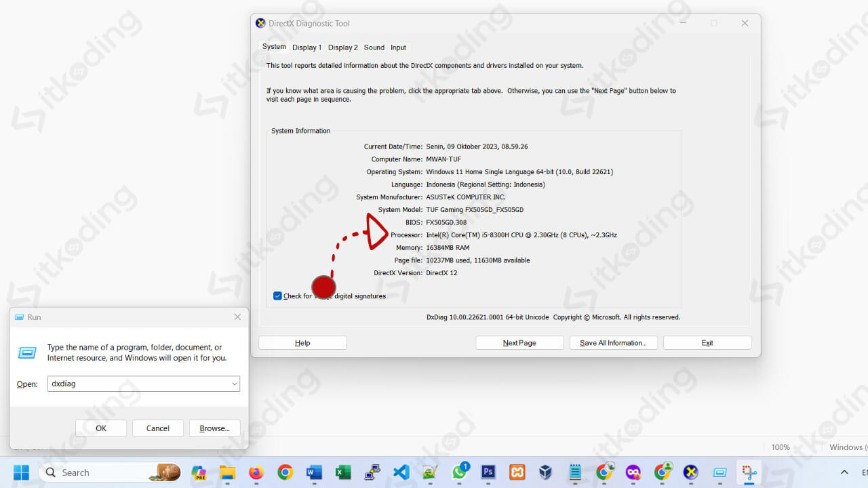Click the Run dialog title bar icon
Screen dimensions: 868x488
(x=19, y=317)
